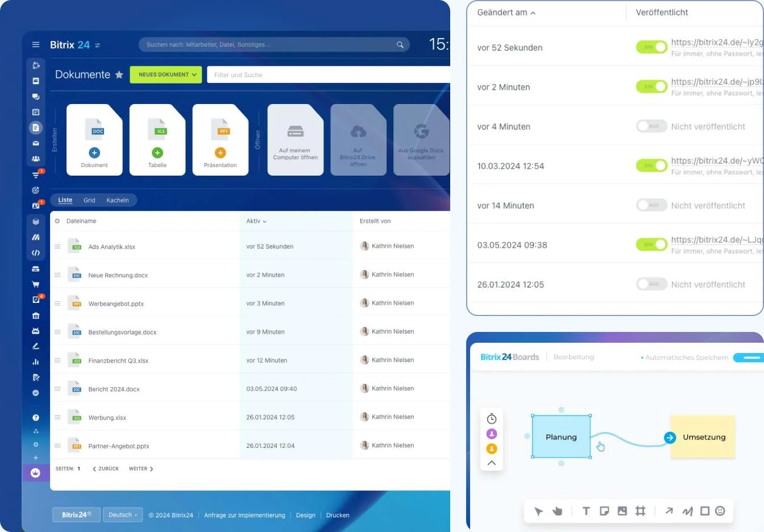This screenshot has width=764, height=532.
Task: Favorite the Dokumente page with the star
Action: point(119,74)
